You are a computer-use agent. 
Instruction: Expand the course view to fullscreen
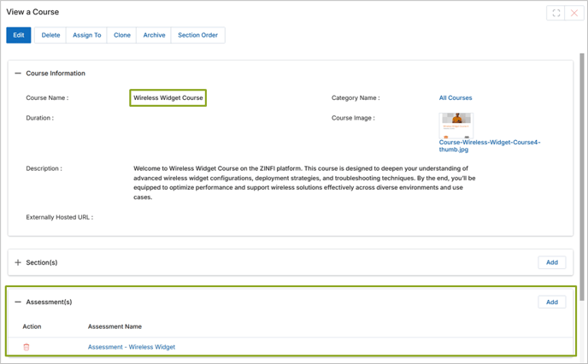coord(556,13)
